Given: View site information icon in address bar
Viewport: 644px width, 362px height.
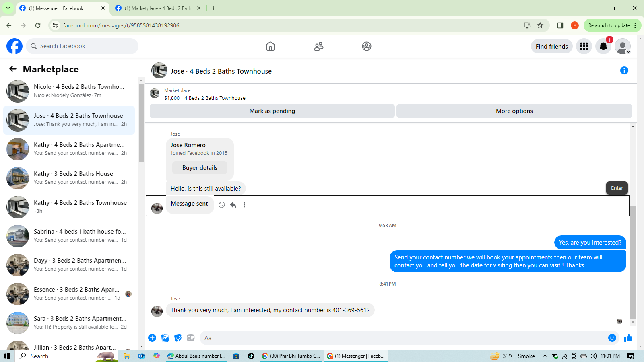Looking at the screenshot, I should click(56, 25).
